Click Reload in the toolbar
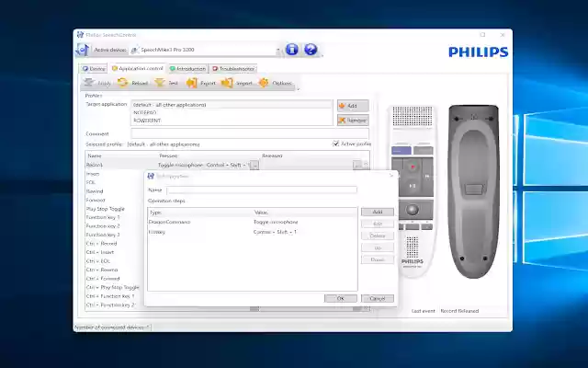This screenshot has height=368, width=588. 132,83
